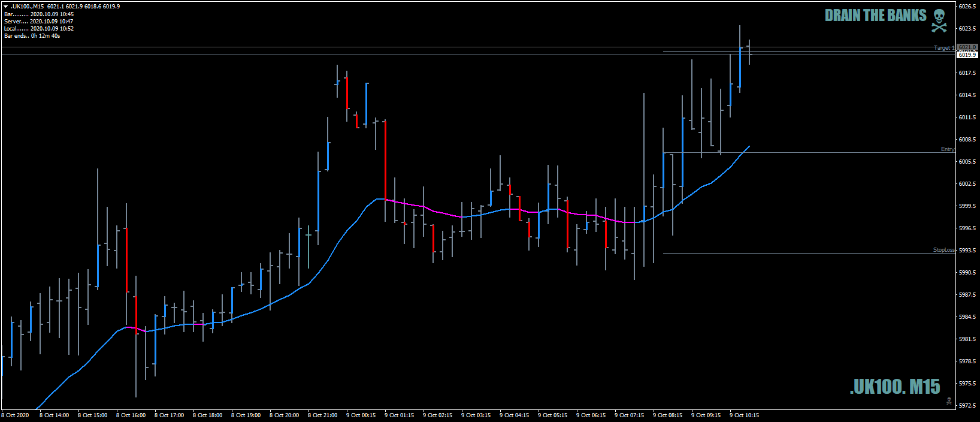Click the '9 Oct 07:15' time axis label
980x422 pixels.
coord(629,415)
